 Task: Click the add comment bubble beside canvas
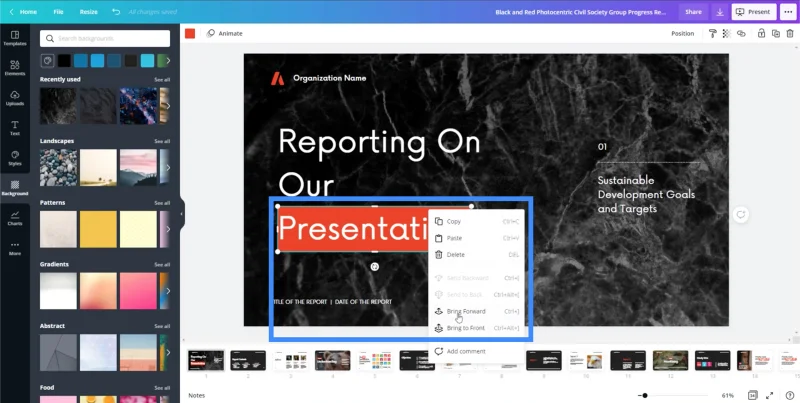point(741,215)
